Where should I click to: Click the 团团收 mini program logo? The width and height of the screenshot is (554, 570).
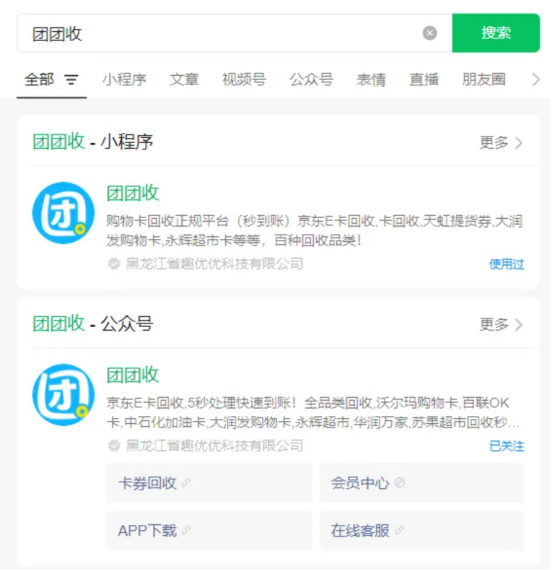(64, 213)
